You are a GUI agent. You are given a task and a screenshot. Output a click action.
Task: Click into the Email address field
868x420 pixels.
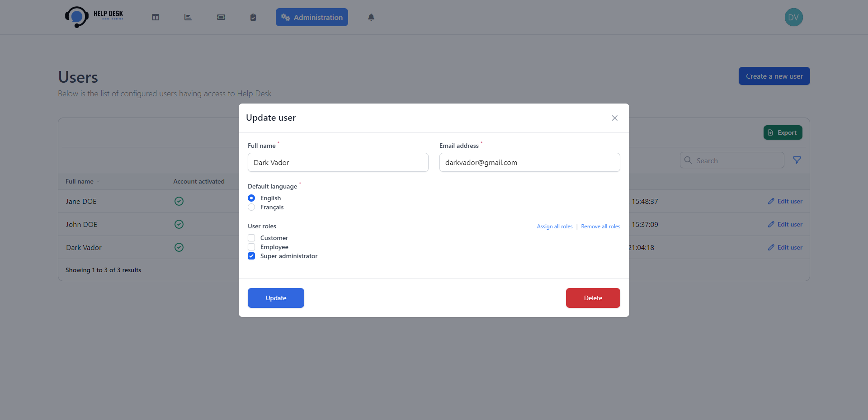coord(529,162)
